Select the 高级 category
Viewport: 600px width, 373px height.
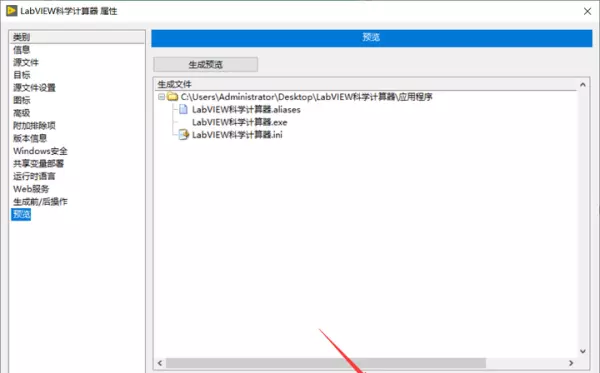[x=21, y=113]
